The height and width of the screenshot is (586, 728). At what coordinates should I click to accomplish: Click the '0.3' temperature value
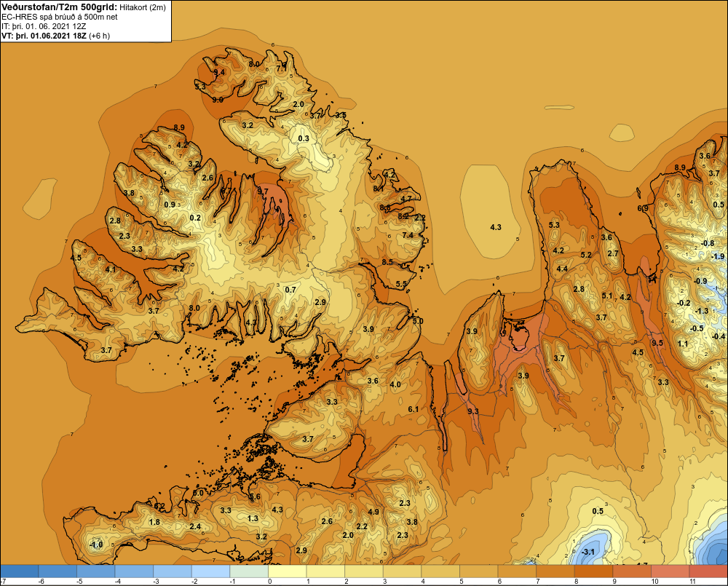[x=303, y=138]
